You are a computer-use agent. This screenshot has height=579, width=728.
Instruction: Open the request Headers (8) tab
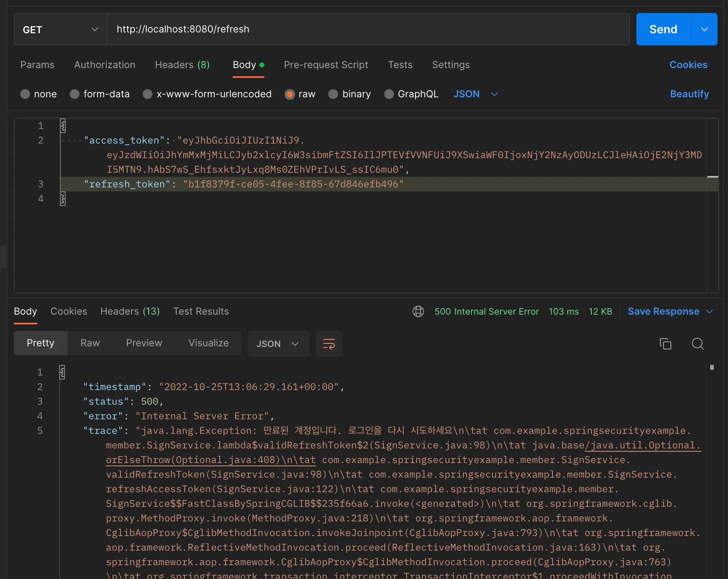pos(182,65)
